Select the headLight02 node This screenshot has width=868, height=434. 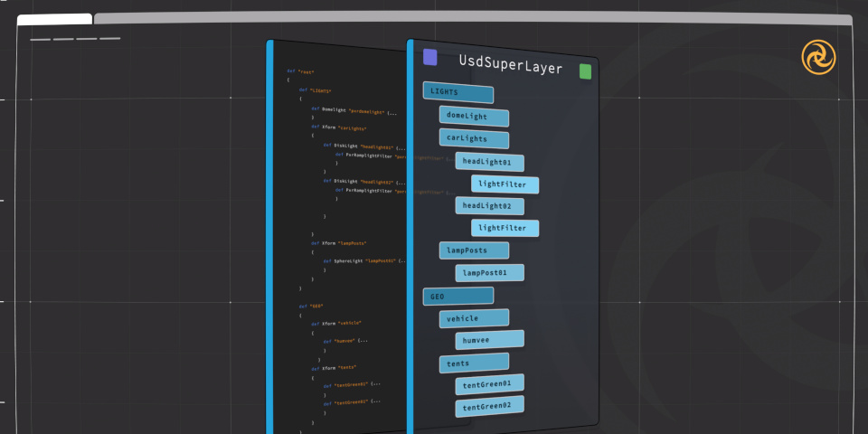click(x=489, y=206)
